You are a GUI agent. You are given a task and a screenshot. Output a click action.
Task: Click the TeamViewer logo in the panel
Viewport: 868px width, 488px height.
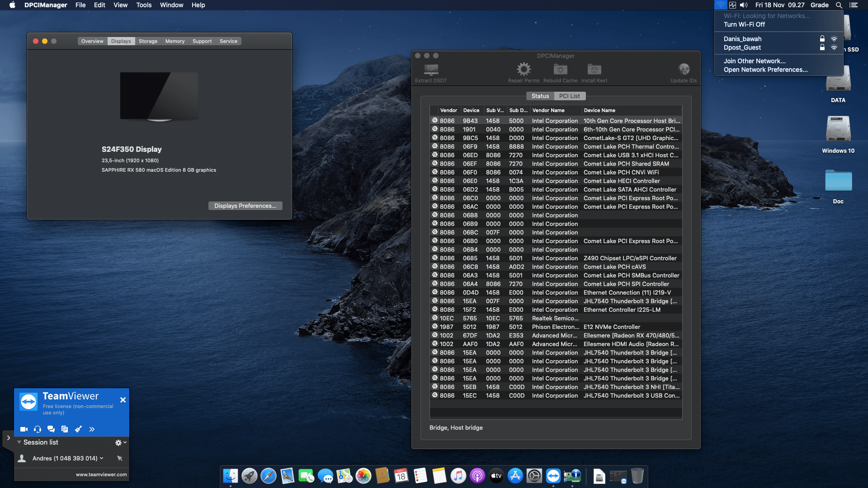28,402
